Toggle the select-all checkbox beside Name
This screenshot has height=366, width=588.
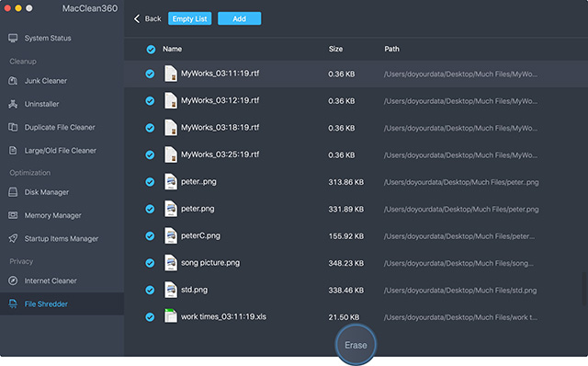tap(151, 49)
